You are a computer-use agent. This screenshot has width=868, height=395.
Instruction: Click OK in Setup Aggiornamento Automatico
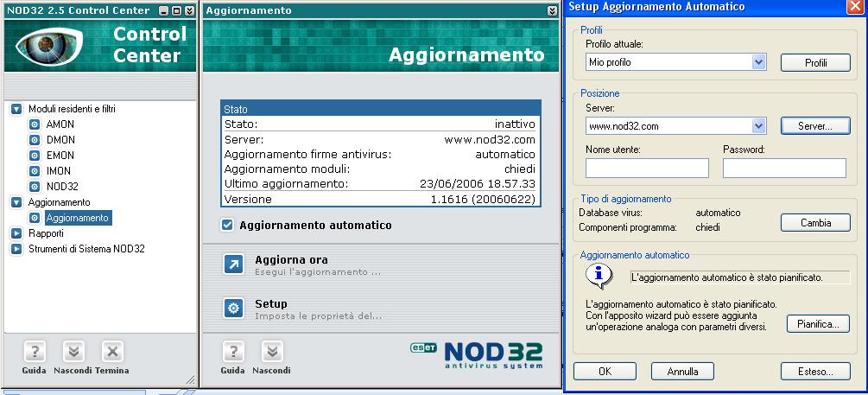click(605, 371)
